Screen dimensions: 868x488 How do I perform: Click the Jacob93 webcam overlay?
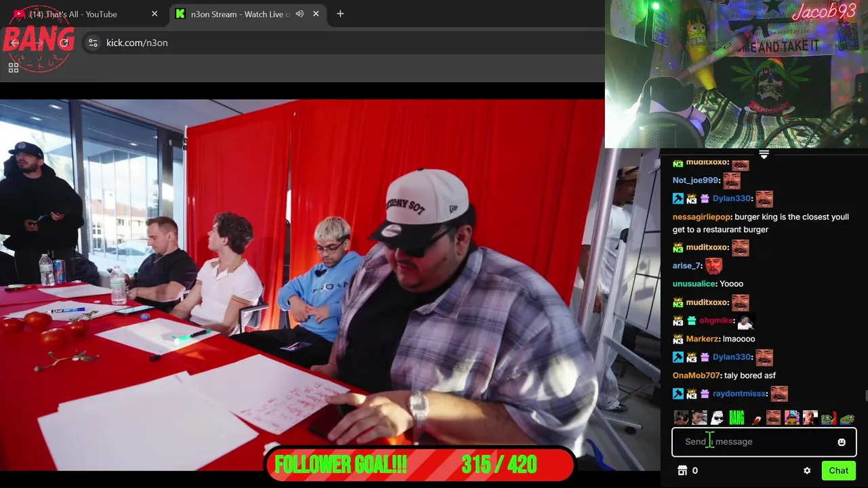(736, 74)
